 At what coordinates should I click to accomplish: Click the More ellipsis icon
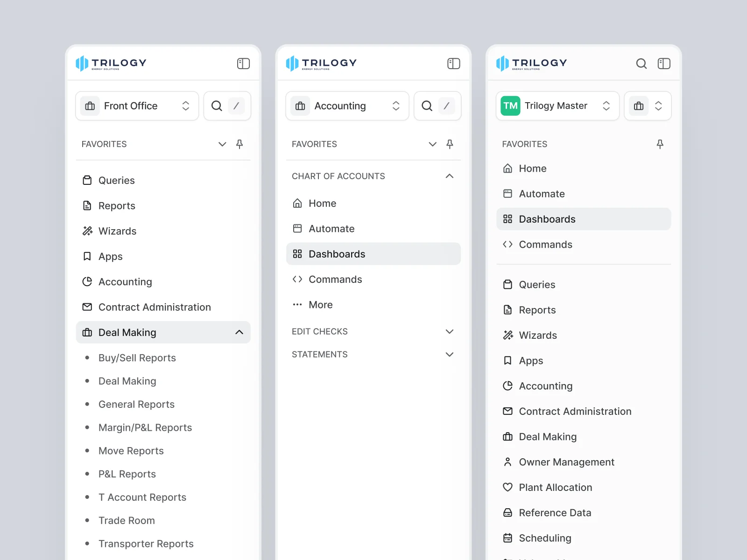click(x=297, y=305)
